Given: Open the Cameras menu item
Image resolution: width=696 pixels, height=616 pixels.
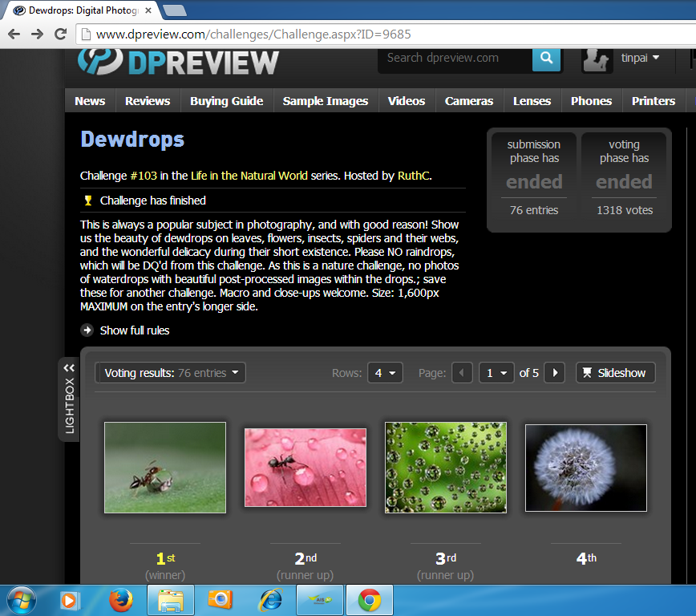Looking at the screenshot, I should pos(469,101).
